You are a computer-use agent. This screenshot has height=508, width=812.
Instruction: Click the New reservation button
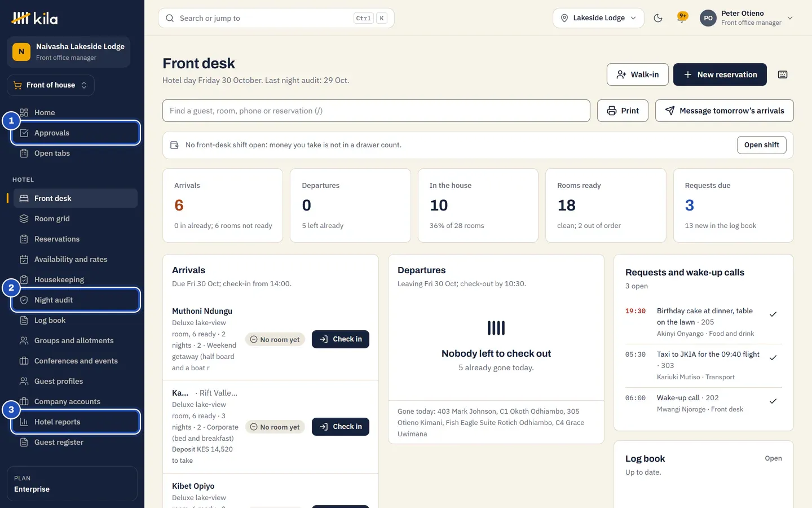coord(720,75)
